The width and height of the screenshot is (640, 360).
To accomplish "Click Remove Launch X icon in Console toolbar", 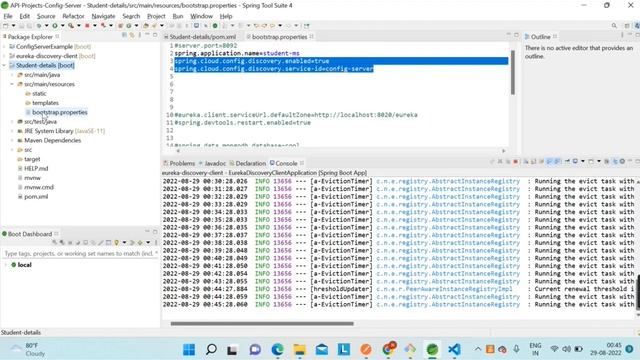I will 500,162.
